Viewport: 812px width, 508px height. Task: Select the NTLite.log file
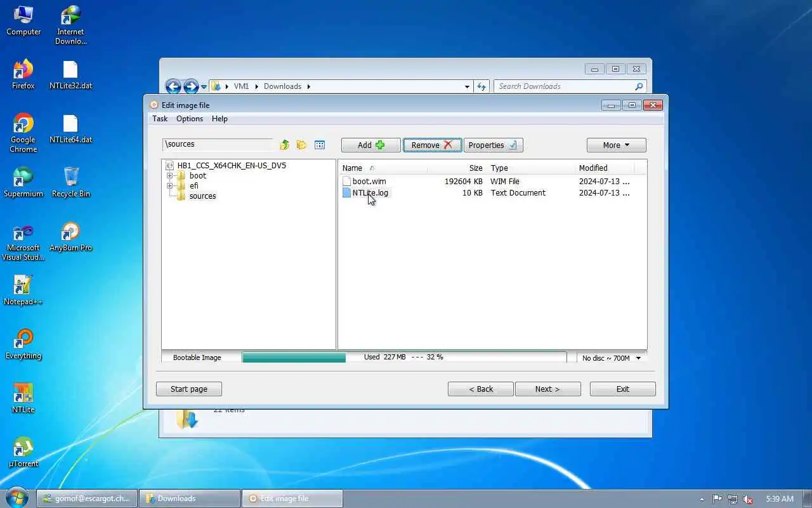point(370,193)
